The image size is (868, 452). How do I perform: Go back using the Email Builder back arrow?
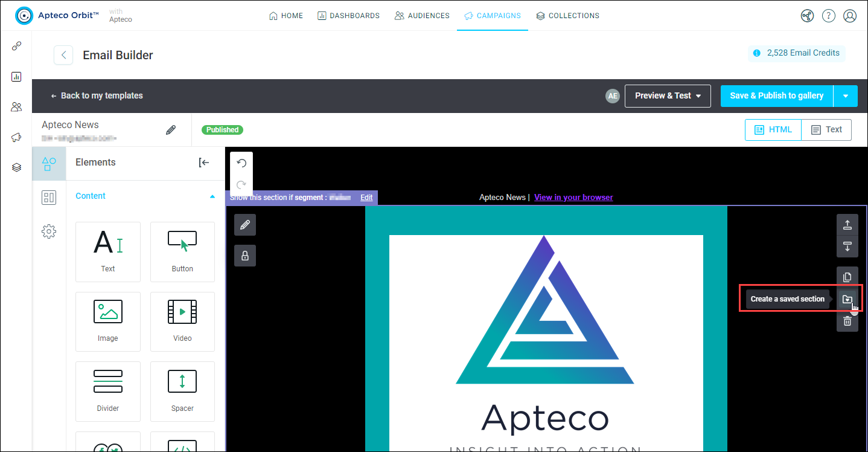[x=63, y=55]
